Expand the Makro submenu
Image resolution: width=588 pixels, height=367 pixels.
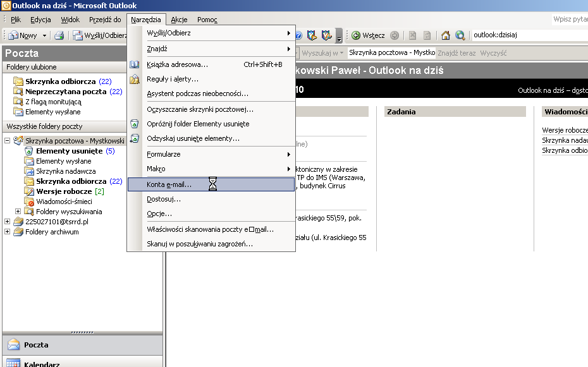(211, 169)
